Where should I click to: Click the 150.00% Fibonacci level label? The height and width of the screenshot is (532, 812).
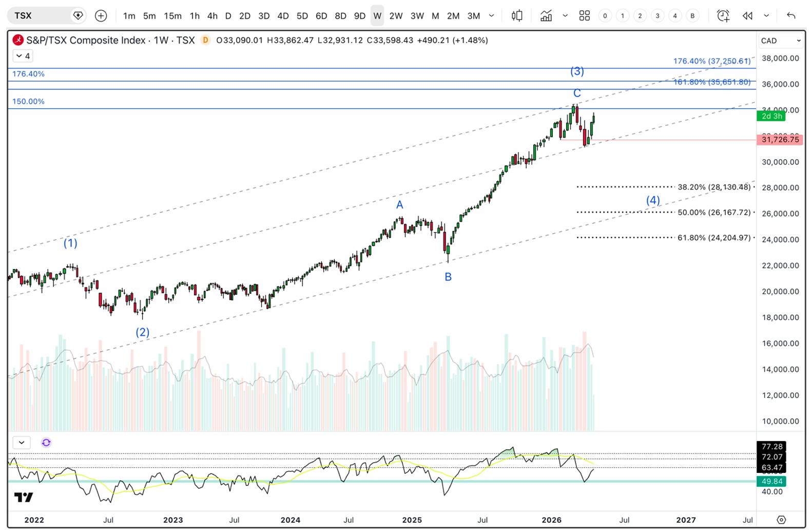coord(28,101)
